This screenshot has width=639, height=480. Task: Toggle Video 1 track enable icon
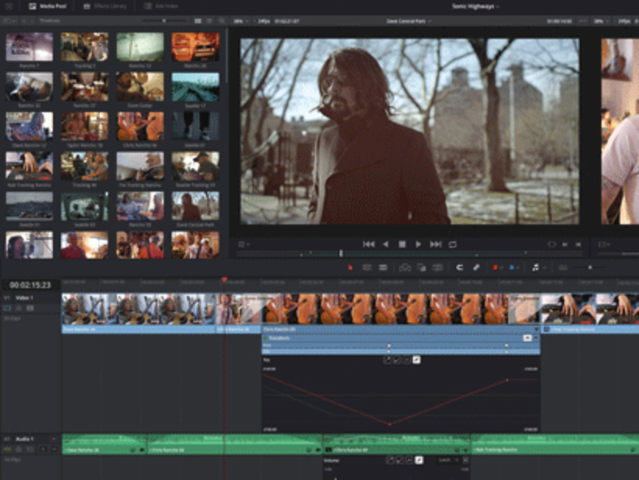[7, 308]
